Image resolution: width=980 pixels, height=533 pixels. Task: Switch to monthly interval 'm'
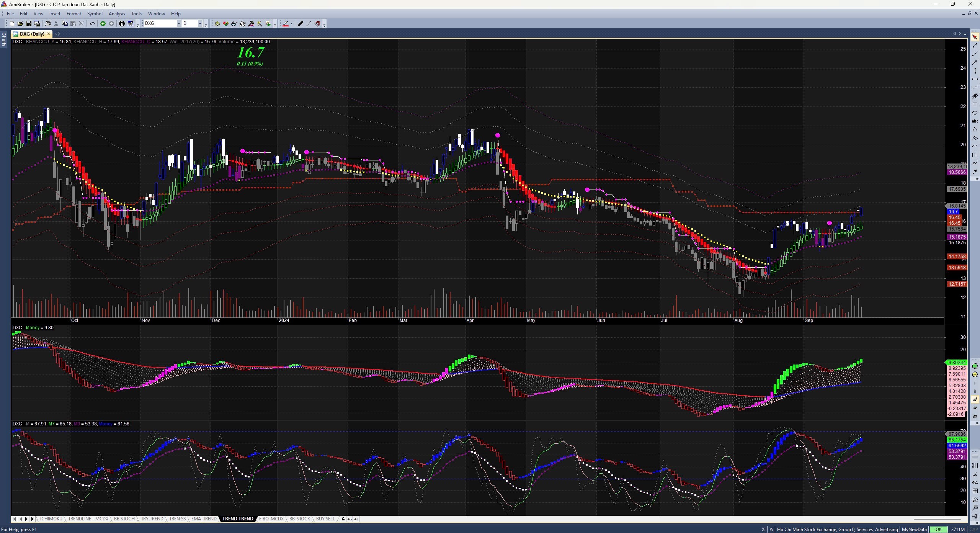[x=975, y=416]
